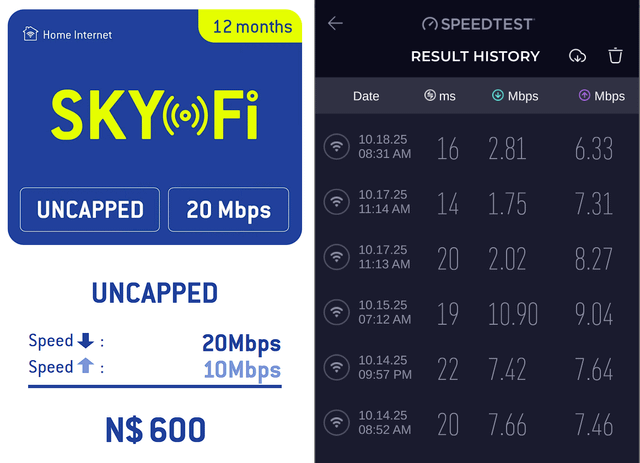Sort by upload Mbps column header
Viewport: 640px width, 463px height.
pos(600,96)
